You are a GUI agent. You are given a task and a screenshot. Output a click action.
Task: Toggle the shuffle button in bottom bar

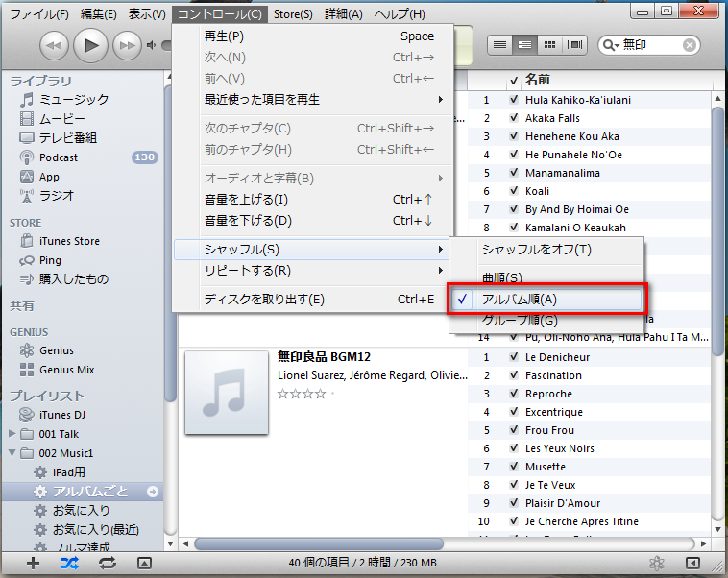coord(70,564)
